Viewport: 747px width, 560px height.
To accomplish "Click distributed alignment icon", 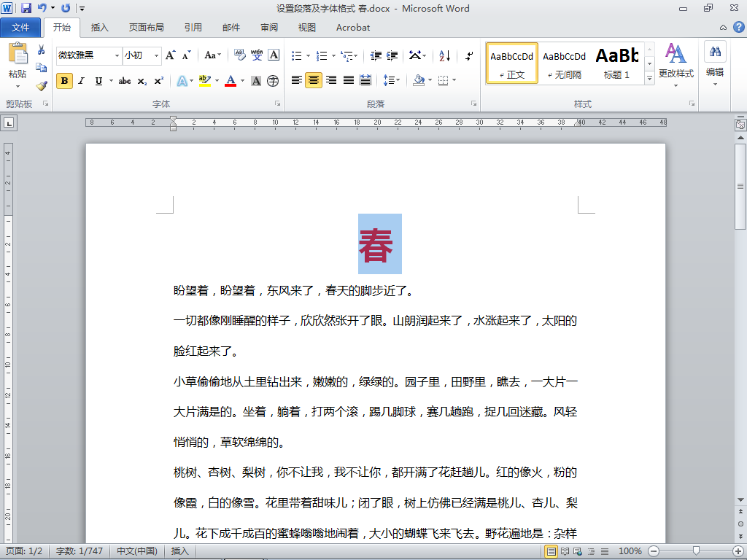I will 365,80.
